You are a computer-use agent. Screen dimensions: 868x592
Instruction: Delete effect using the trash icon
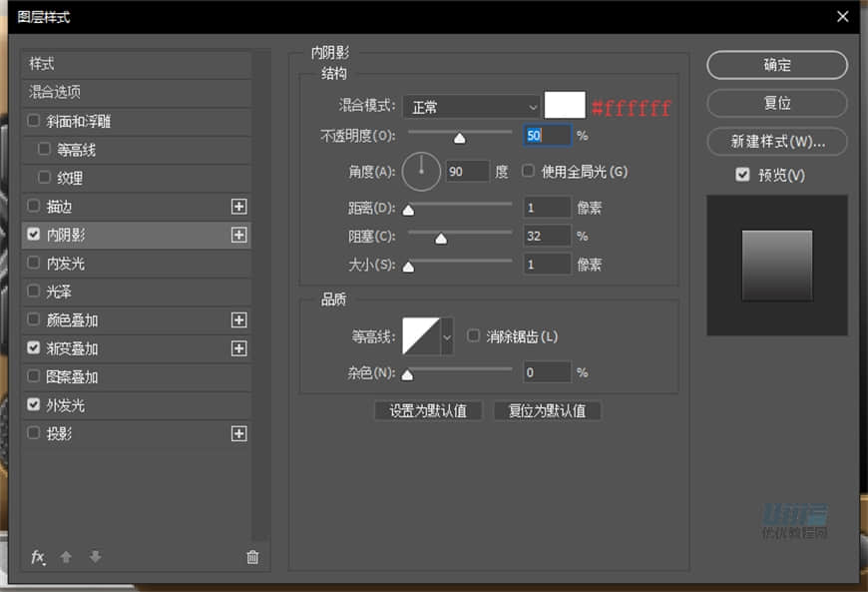(252, 557)
